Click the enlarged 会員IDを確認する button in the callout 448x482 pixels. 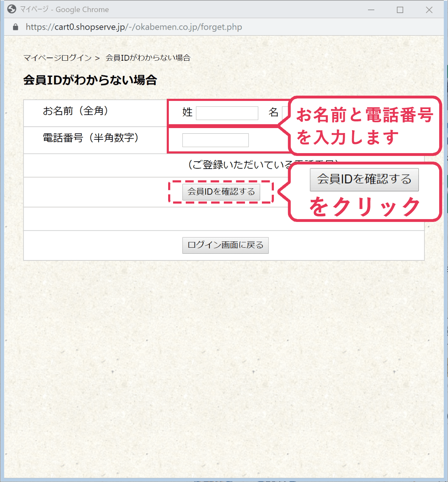364,180
